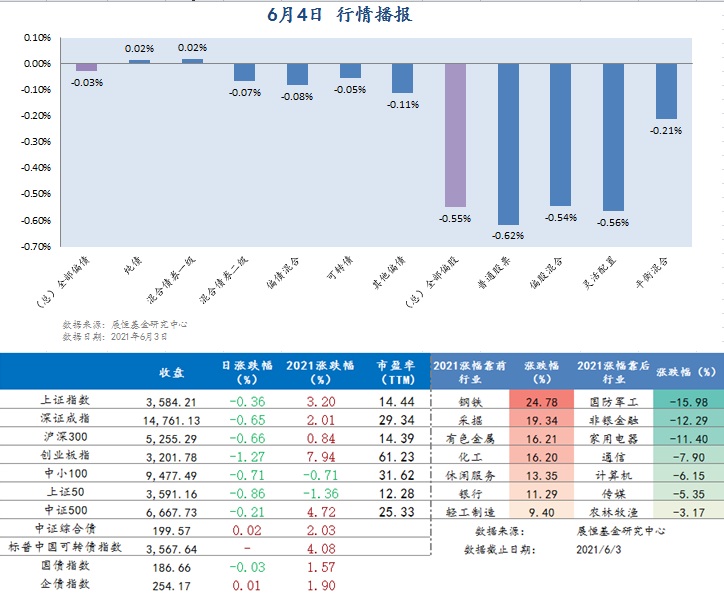This screenshot has width=724, height=595.
Task: Click the 有色金属 industry cell
Action: coord(471,439)
